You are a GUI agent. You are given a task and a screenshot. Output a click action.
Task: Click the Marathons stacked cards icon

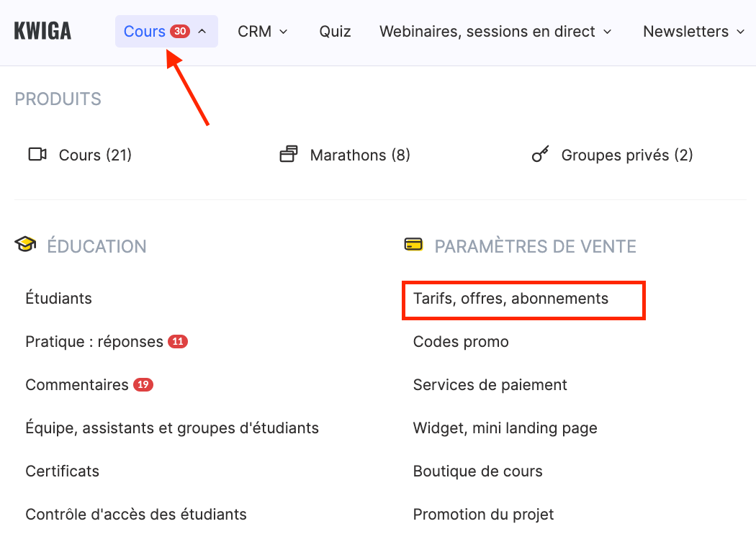(289, 155)
